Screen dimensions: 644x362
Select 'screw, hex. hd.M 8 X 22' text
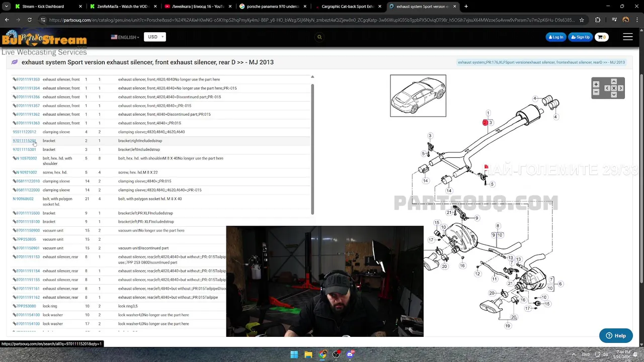pos(138,172)
